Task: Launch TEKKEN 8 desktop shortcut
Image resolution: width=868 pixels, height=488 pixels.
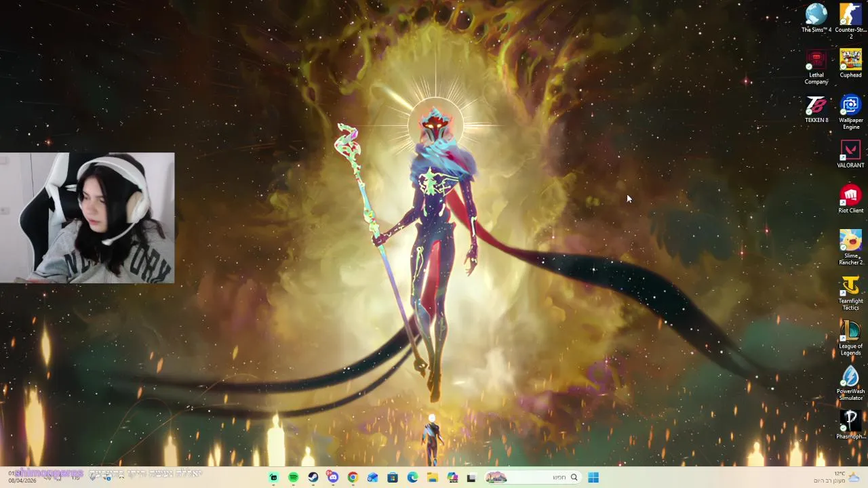Action: click(x=816, y=110)
